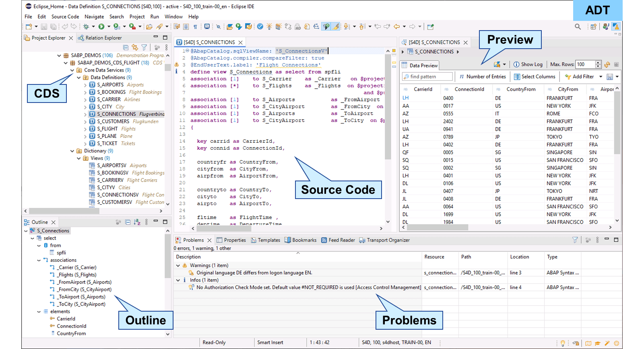Open the Navigate menu
Viewport: 644px width, 349px height.
[94, 17]
